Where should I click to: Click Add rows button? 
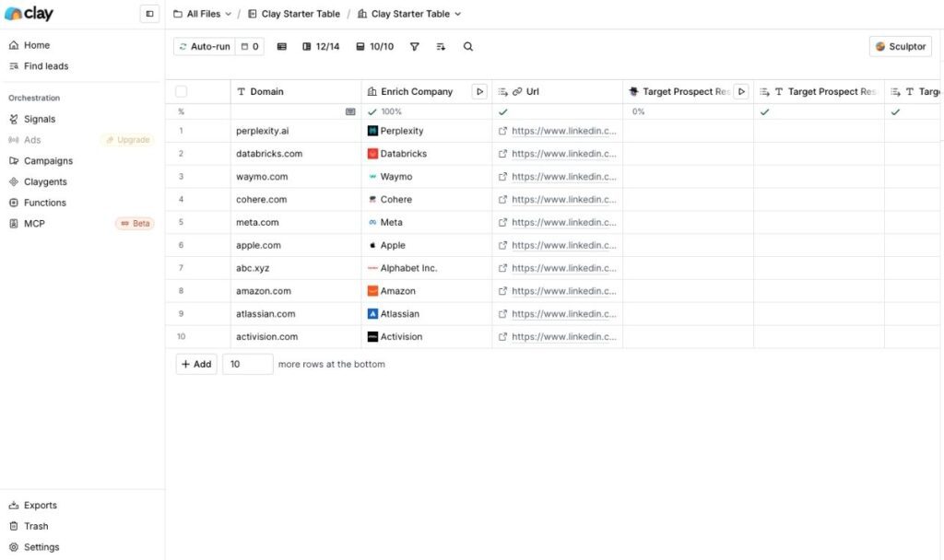[x=196, y=364]
